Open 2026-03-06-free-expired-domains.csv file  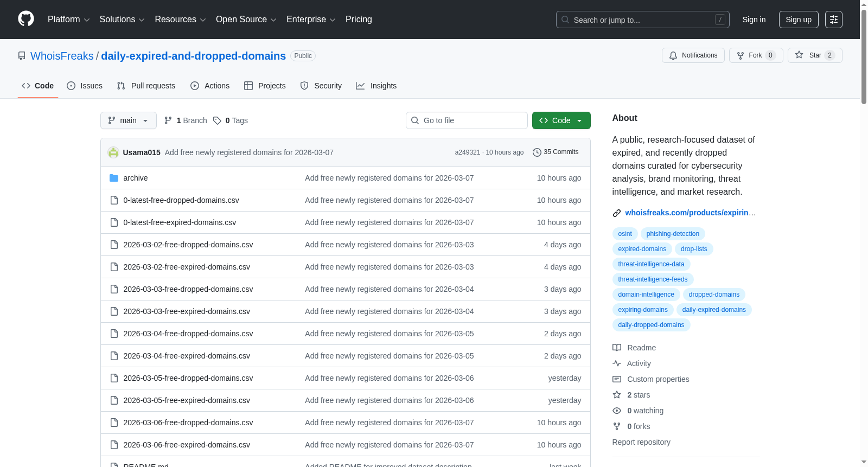pyautogui.click(x=187, y=445)
